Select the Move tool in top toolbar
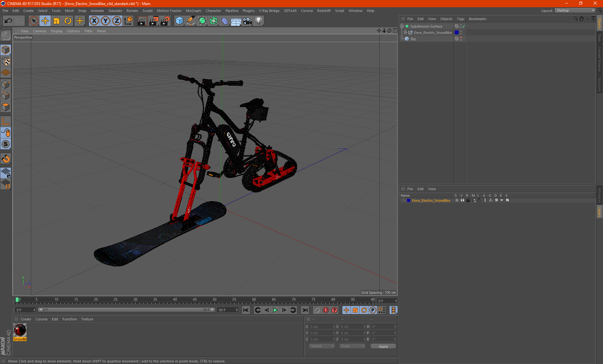 click(x=45, y=21)
